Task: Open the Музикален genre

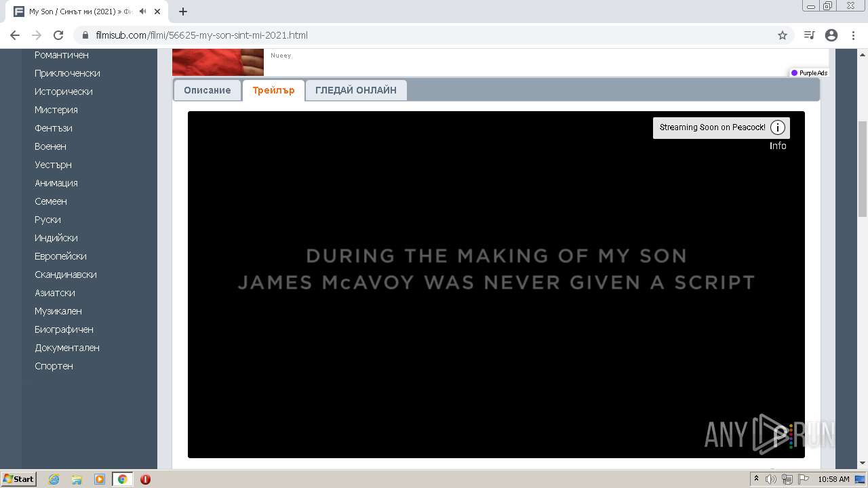Action: point(58,311)
